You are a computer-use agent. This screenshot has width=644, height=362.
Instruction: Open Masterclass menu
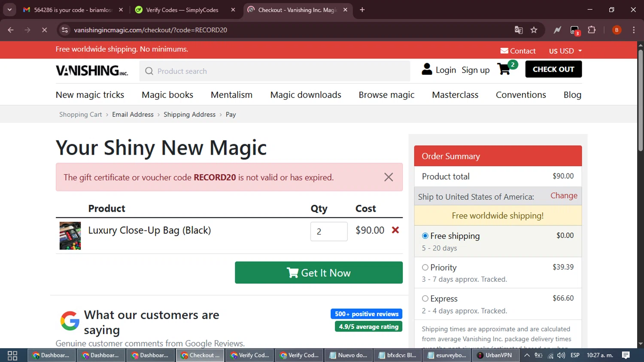coord(455,95)
